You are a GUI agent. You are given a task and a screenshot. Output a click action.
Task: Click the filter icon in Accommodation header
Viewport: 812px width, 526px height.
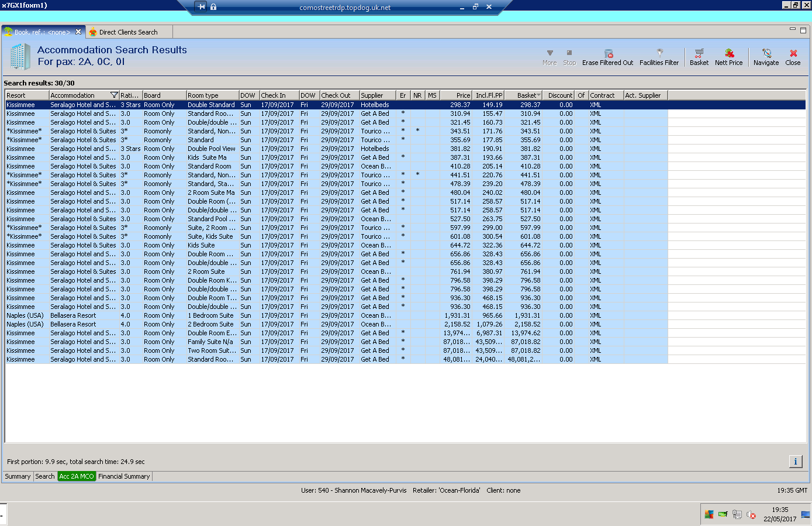pos(115,95)
